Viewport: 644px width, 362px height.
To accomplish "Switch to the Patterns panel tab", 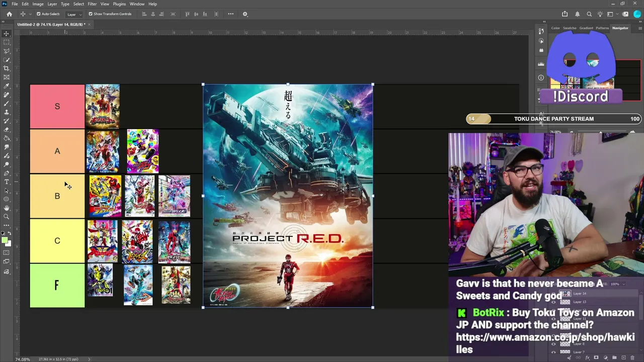I will (x=602, y=28).
